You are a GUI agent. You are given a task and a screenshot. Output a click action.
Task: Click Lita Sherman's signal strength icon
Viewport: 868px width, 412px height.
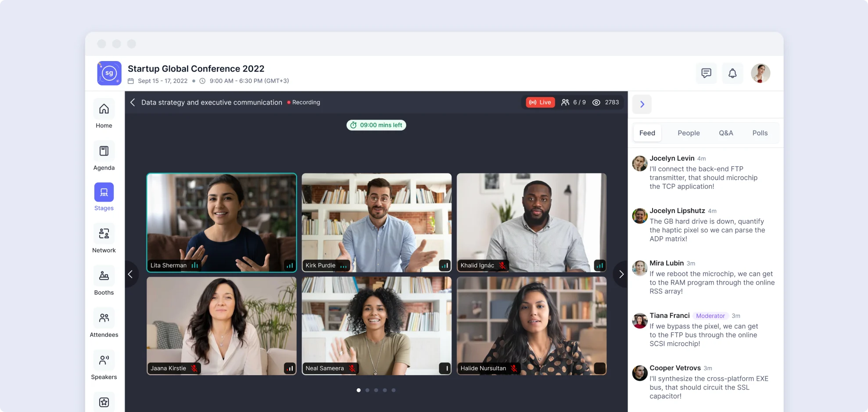point(290,265)
